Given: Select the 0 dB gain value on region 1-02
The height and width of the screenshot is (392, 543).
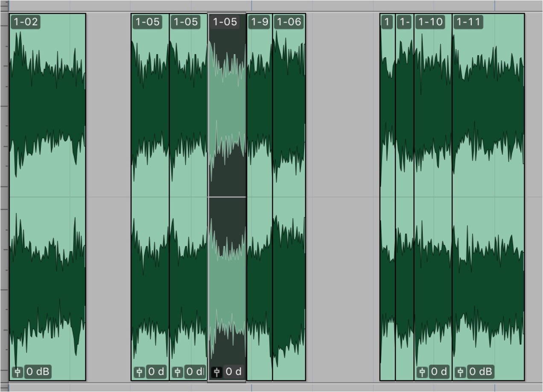Looking at the screenshot, I should [x=38, y=372].
